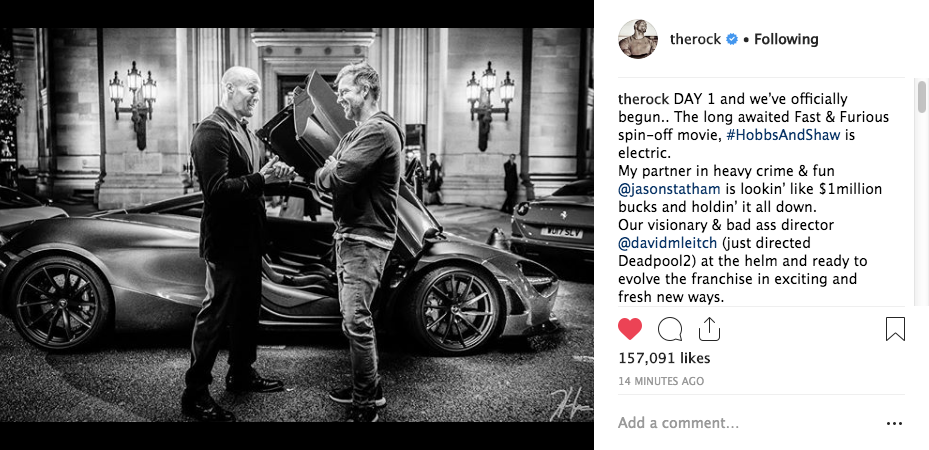View therock profile avatar picture
This screenshot has width=929, height=450.
click(638, 39)
